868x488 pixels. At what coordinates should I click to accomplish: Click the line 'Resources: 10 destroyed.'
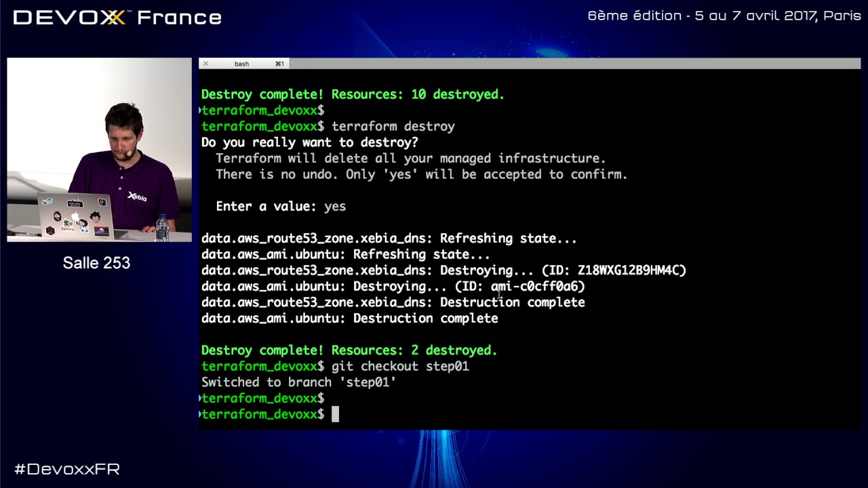(x=353, y=94)
